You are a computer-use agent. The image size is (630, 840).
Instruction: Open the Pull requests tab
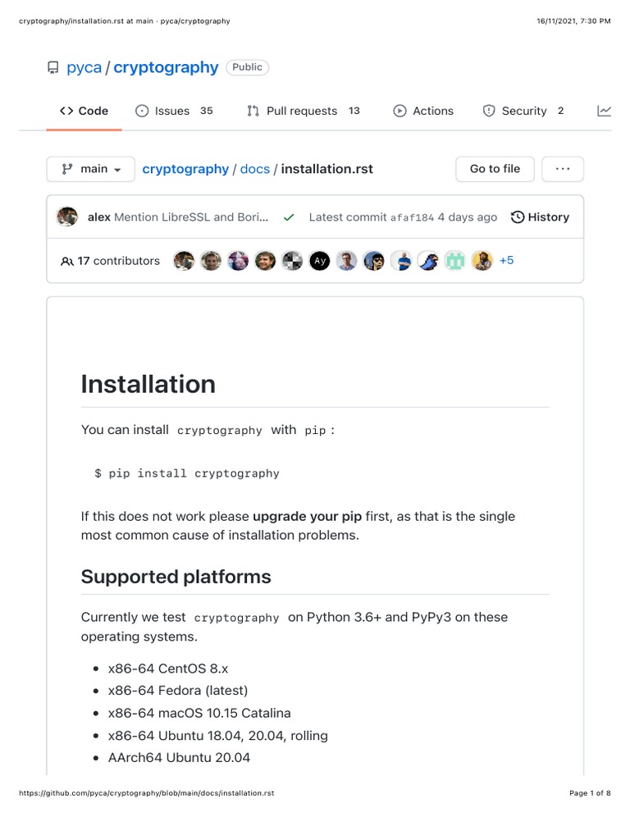pyautogui.click(x=303, y=111)
